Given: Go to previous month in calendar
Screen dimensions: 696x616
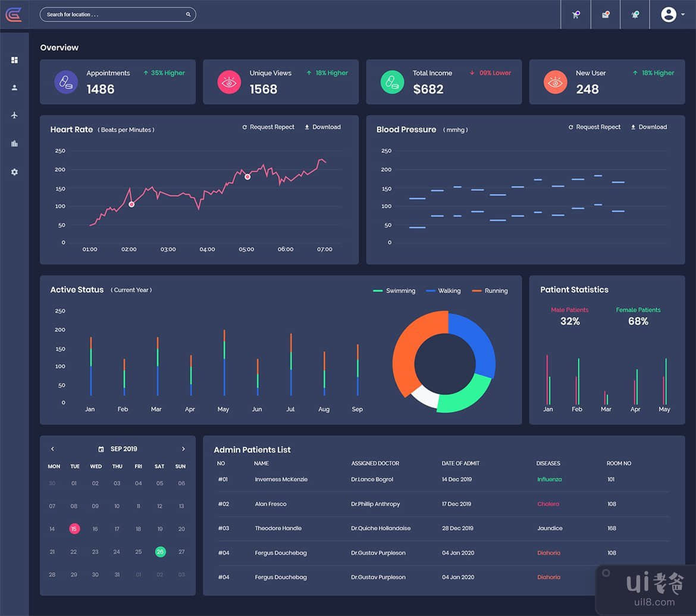Looking at the screenshot, I should [52, 449].
